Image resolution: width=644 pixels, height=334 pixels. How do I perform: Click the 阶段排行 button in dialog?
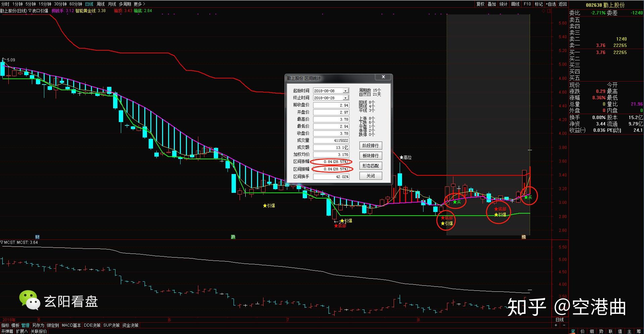point(370,146)
